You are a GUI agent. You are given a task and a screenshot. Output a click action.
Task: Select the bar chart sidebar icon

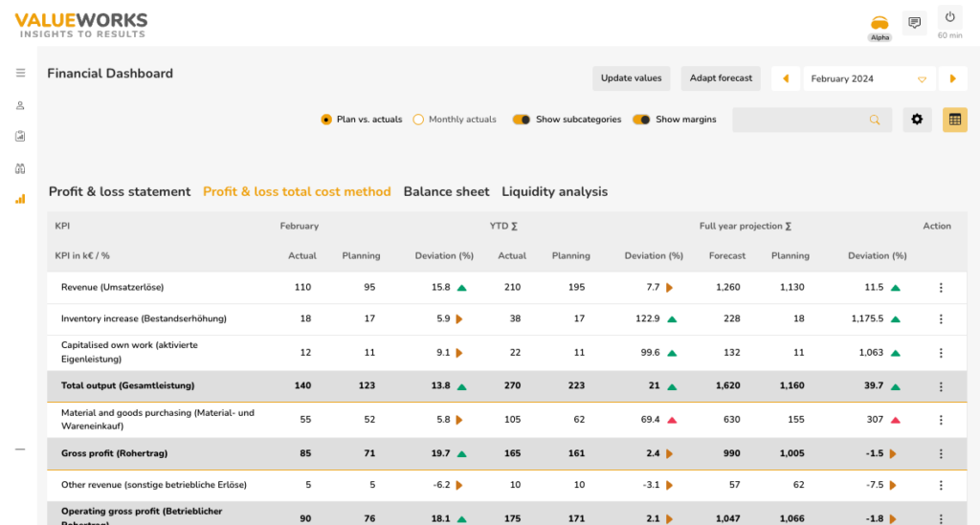click(x=20, y=199)
